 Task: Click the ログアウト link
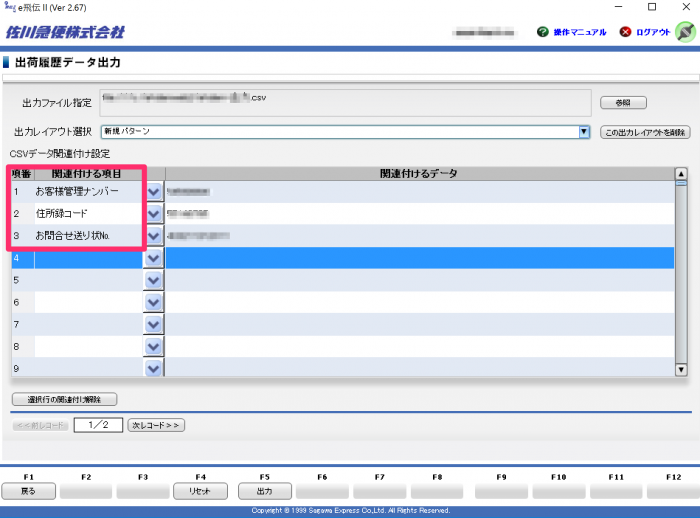[x=653, y=32]
